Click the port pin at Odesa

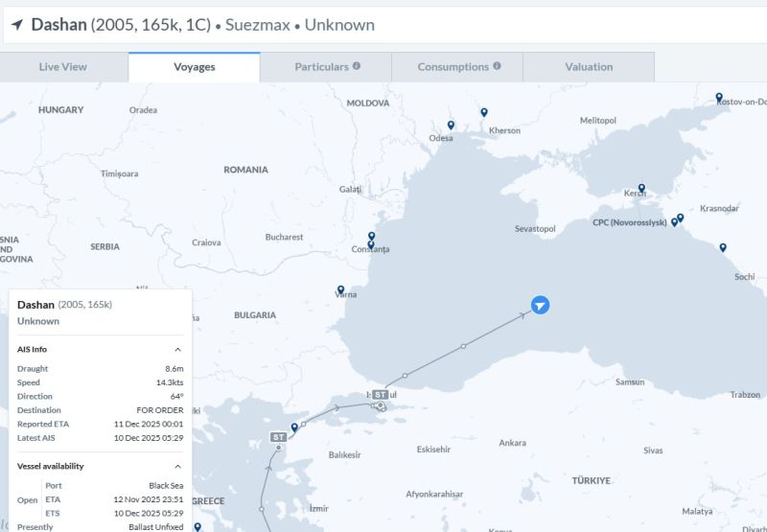(451, 126)
